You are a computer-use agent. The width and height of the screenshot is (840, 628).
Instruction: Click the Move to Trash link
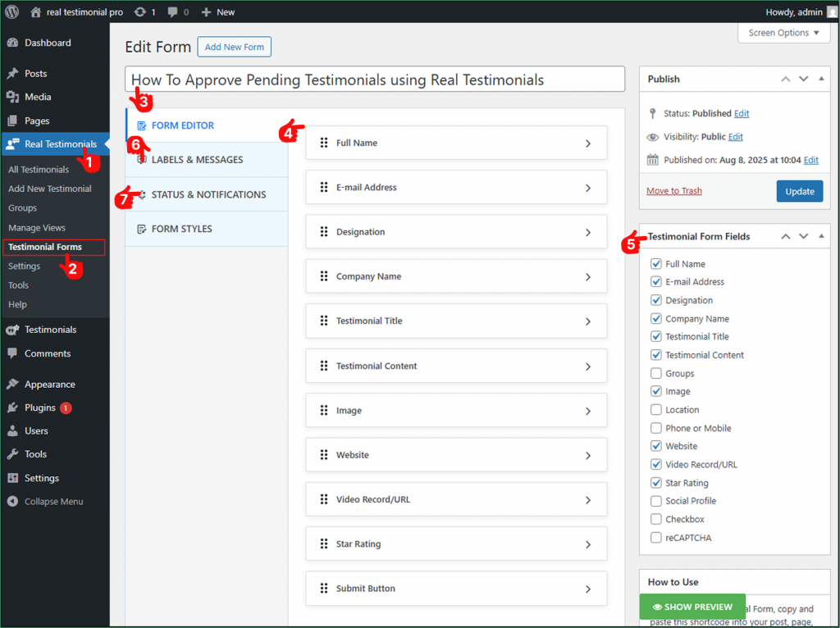coord(674,190)
